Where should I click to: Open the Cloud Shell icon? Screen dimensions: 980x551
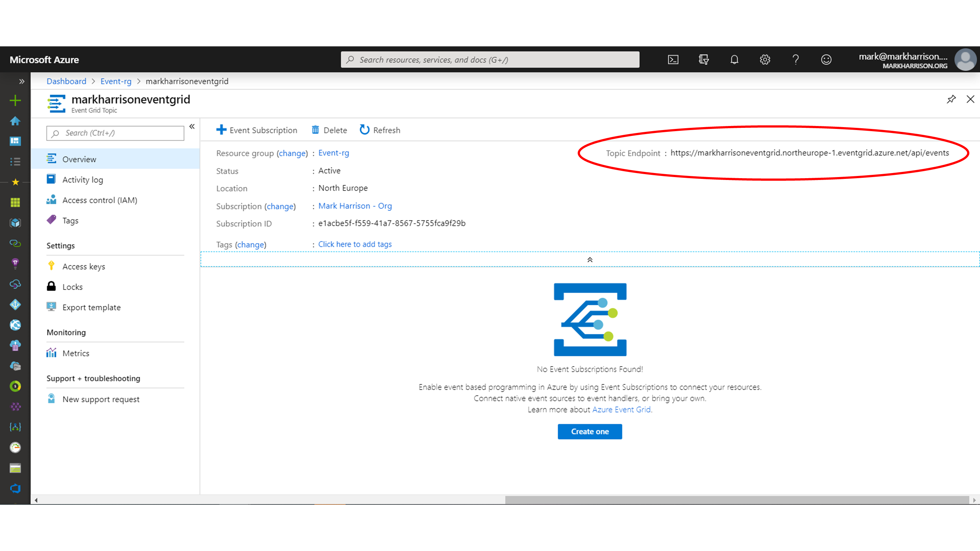tap(673, 60)
